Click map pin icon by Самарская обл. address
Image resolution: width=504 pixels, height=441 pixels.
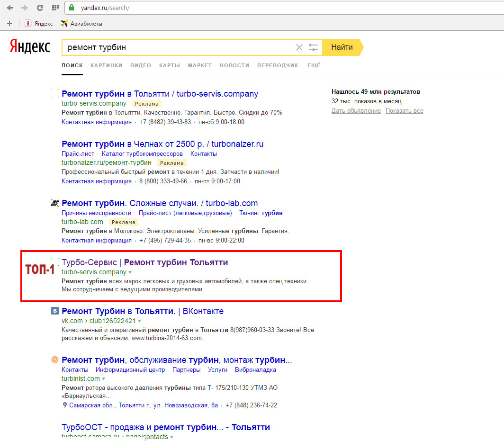pos(64,405)
